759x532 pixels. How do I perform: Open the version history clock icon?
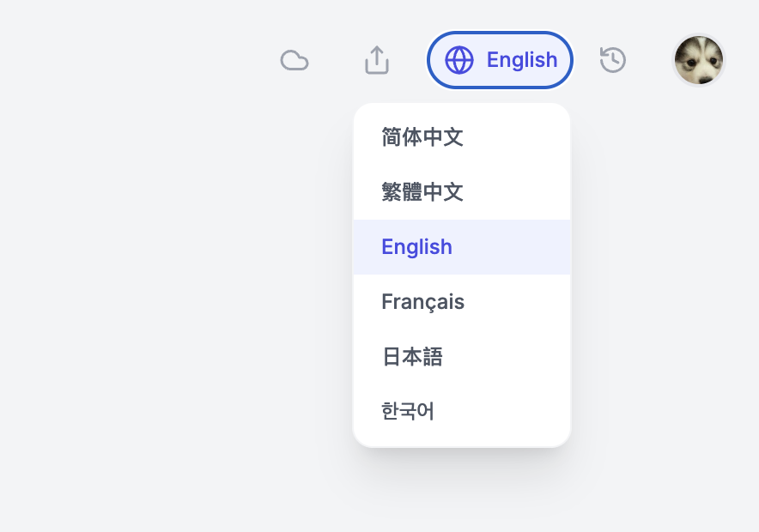pos(613,60)
